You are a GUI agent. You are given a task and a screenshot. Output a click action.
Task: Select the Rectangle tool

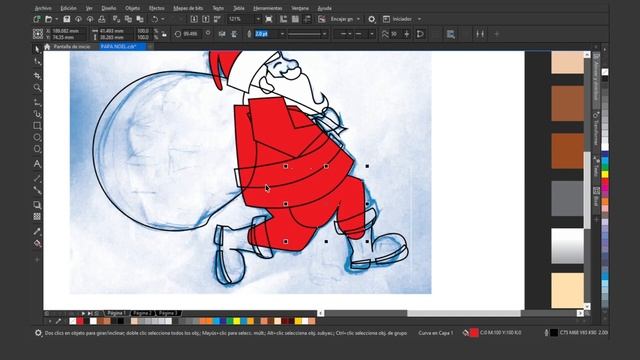pyautogui.click(x=37, y=126)
